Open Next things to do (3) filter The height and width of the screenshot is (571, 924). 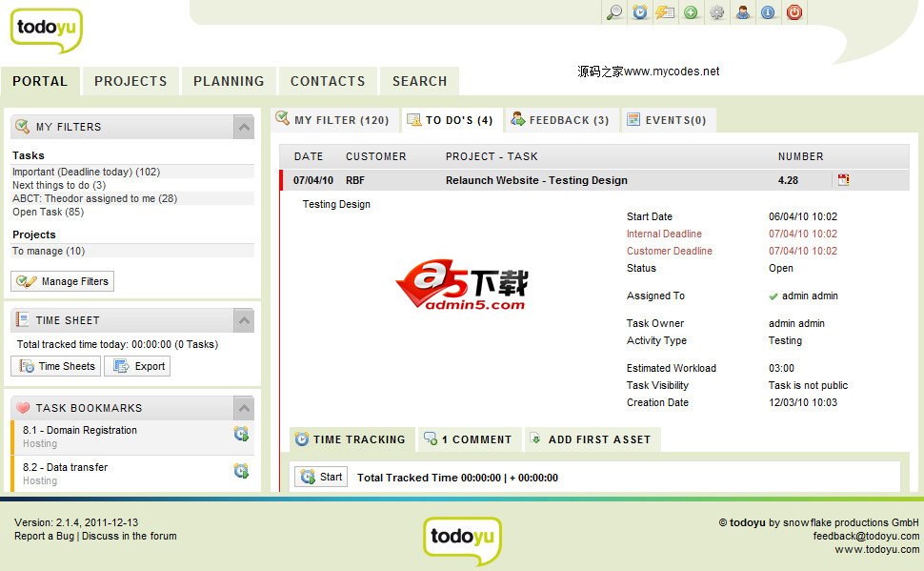tap(59, 185)
